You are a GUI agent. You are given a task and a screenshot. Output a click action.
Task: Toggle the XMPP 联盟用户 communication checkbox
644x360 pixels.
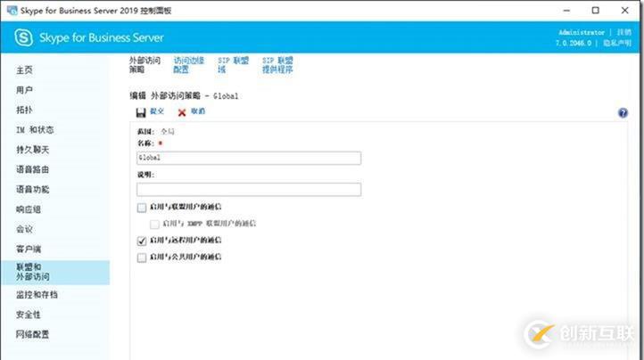(154, 225)
